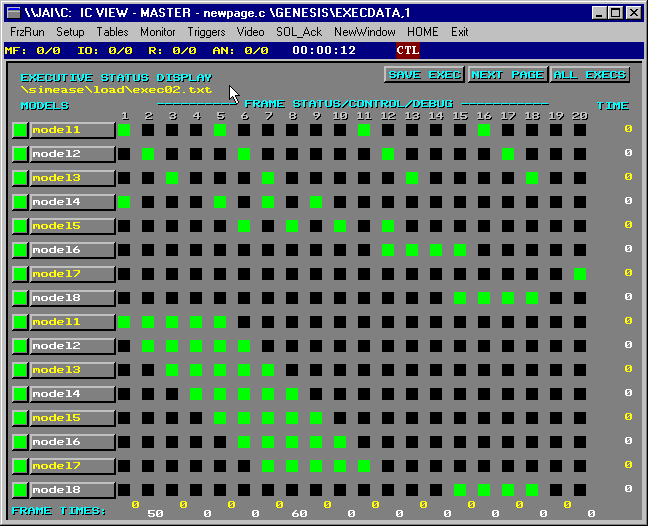This screenshot has height=526, width=648.
Task: Click the IO: 0/0 status readout
Action: pos(105,50)
